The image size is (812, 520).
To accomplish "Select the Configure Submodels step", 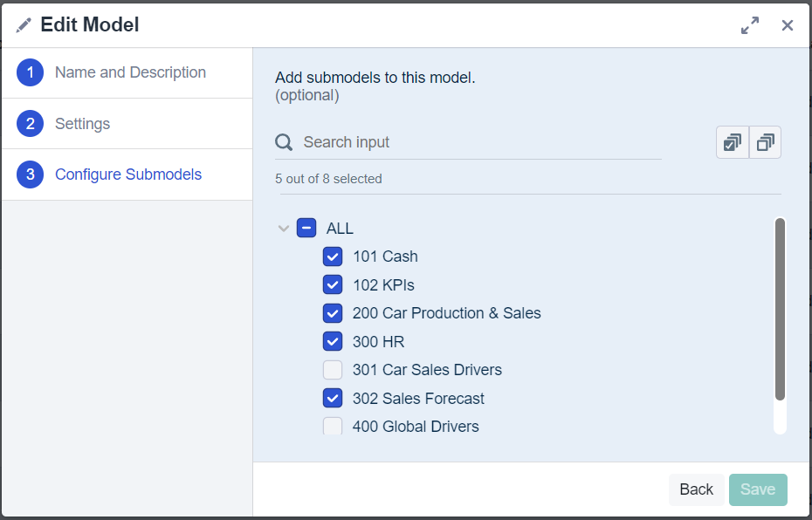I will click(x=128, y=174).
